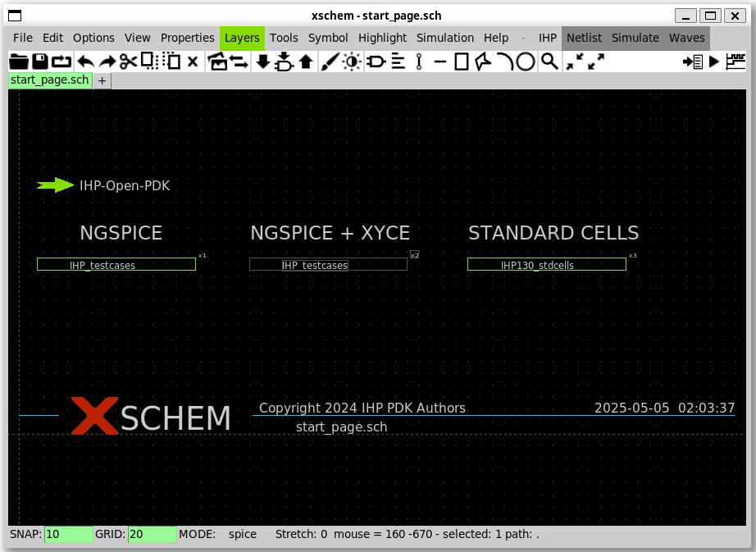The width and height of the screenshot is (756, 552).
Task: Click the SNAP value input field
Action: point(69,535)
